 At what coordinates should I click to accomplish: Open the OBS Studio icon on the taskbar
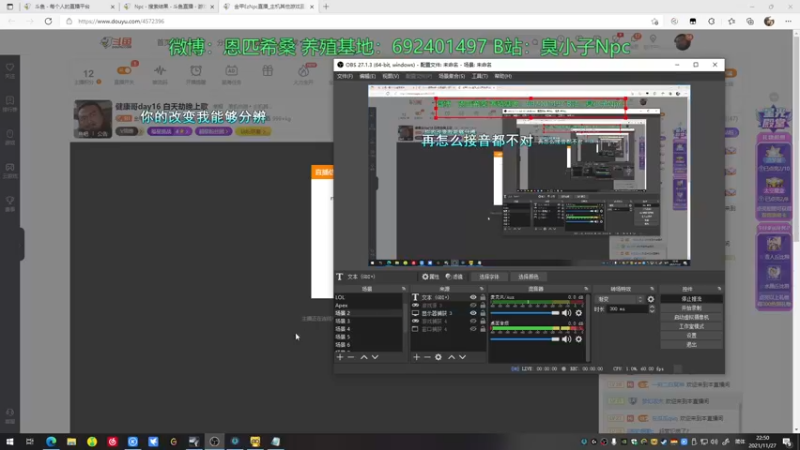tap(214, 442)
